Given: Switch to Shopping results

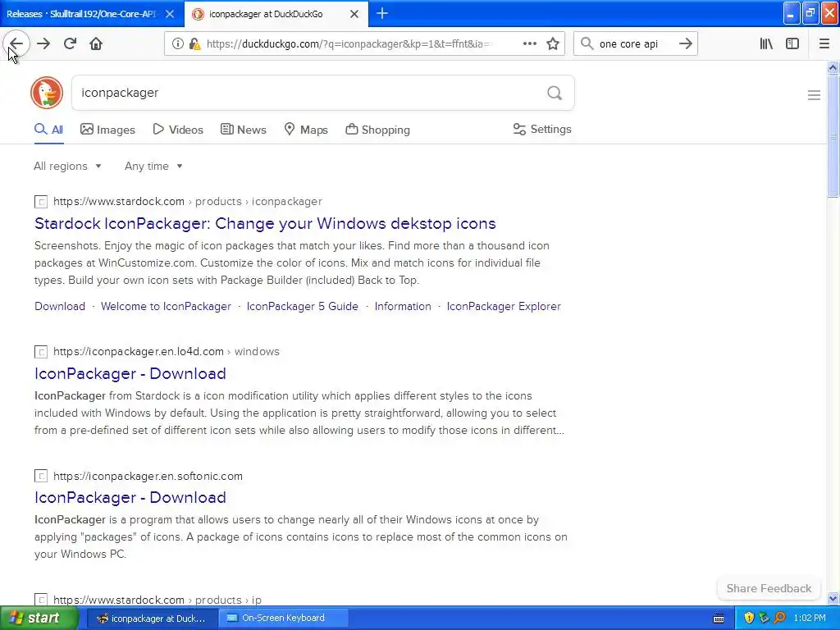Looking at the screenshot, I should (377, 130).
